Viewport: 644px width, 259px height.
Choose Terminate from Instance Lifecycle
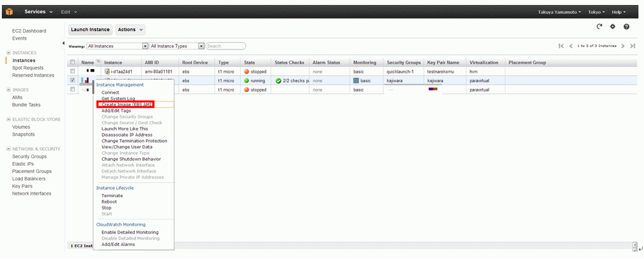112,196
